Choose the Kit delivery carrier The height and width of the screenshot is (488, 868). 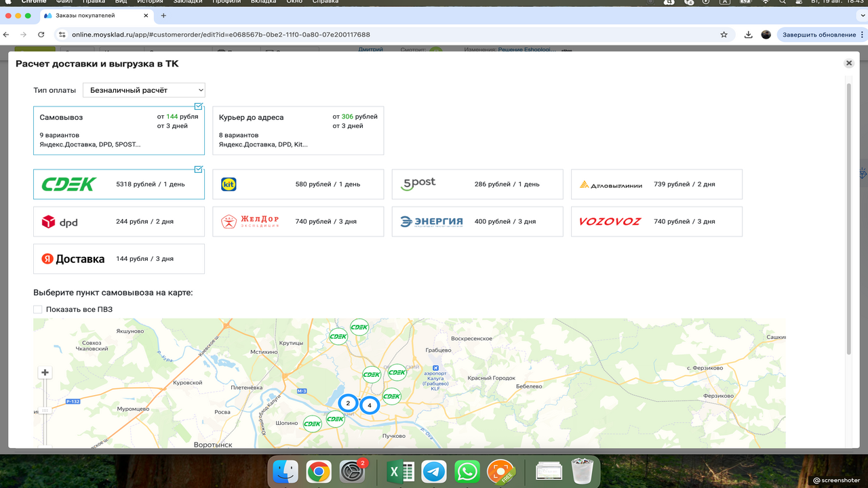[x=298, y=184]
